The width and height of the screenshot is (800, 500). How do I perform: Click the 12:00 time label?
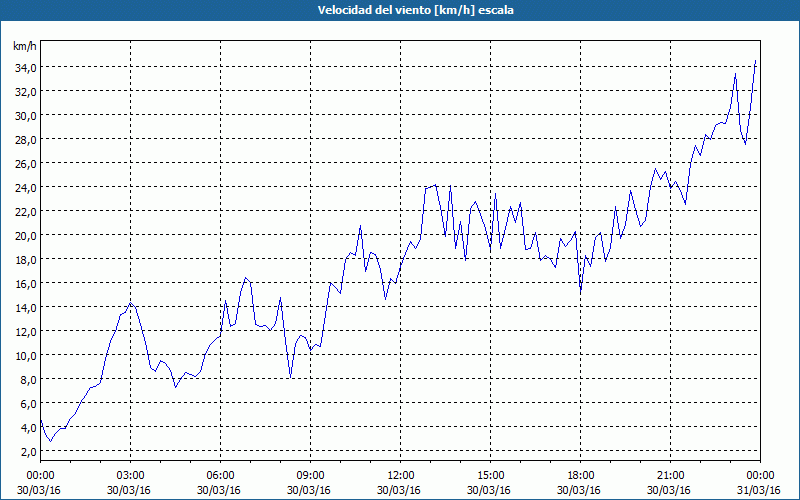coord(401,476)
